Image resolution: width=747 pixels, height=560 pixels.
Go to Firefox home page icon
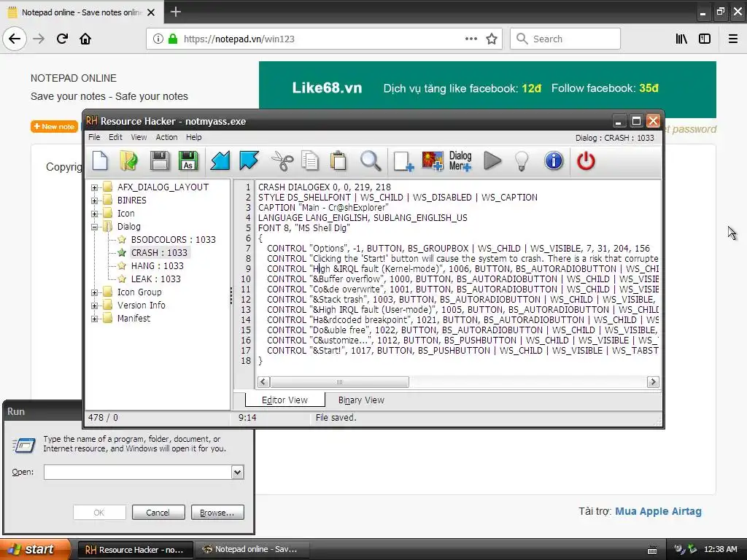pyautogui.click(x=85, y=39)
